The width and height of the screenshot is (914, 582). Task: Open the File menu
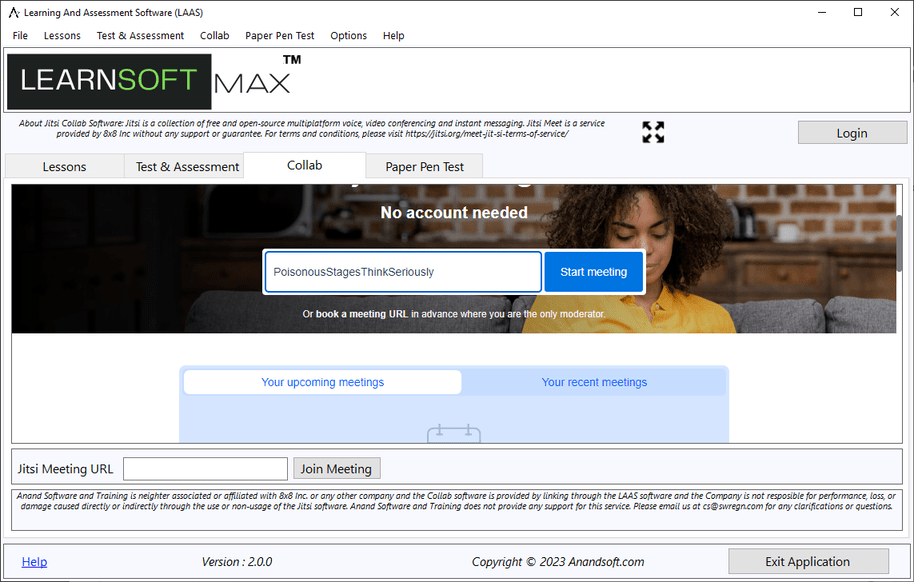coord(20,35)
